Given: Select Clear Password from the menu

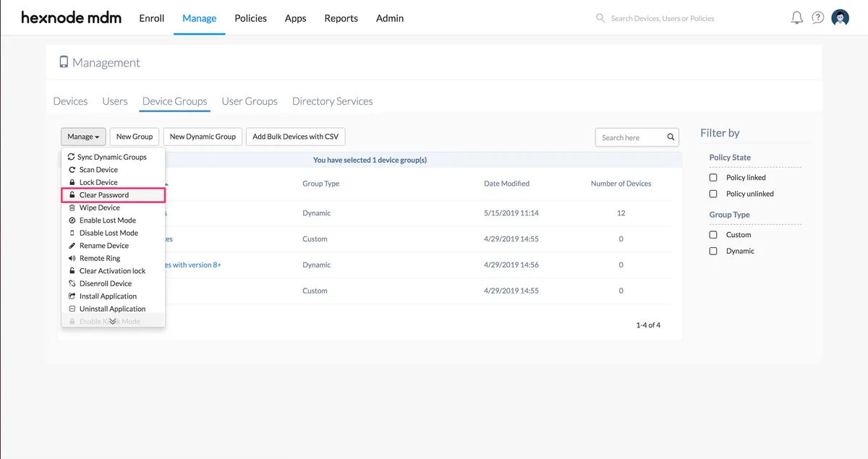Looking at the screenshot, I should coord(103,195).
